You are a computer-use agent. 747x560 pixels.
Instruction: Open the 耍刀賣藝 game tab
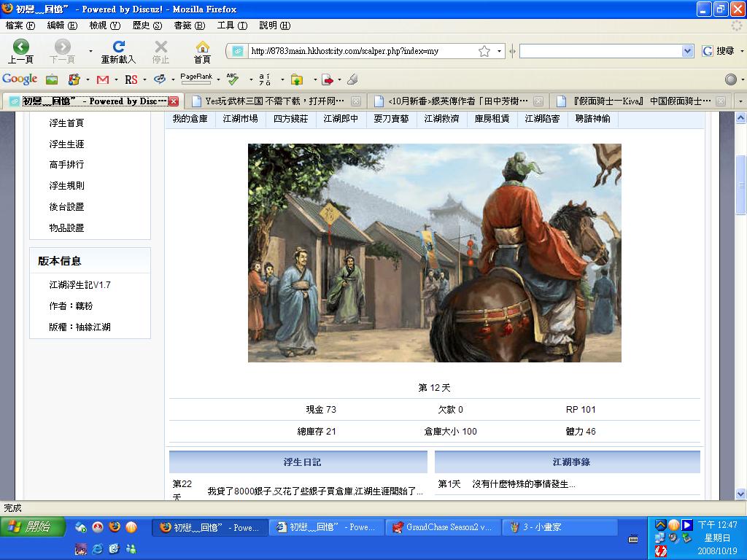[x=391, y=119]
